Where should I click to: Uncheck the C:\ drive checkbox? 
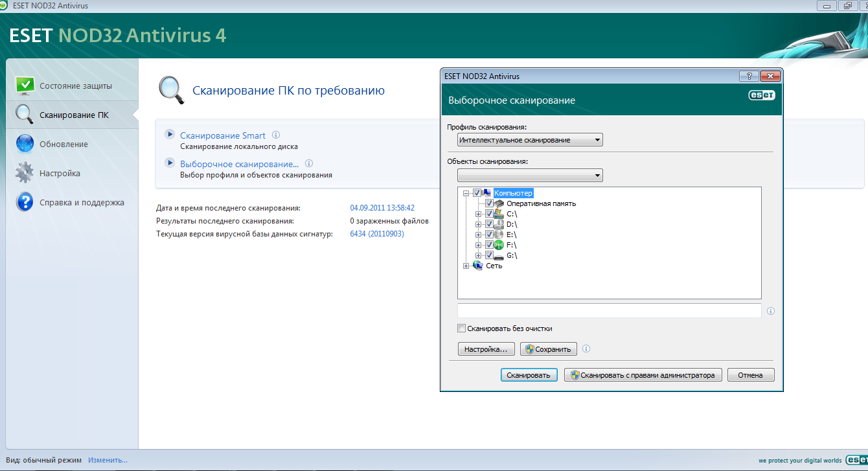point(489,214)
